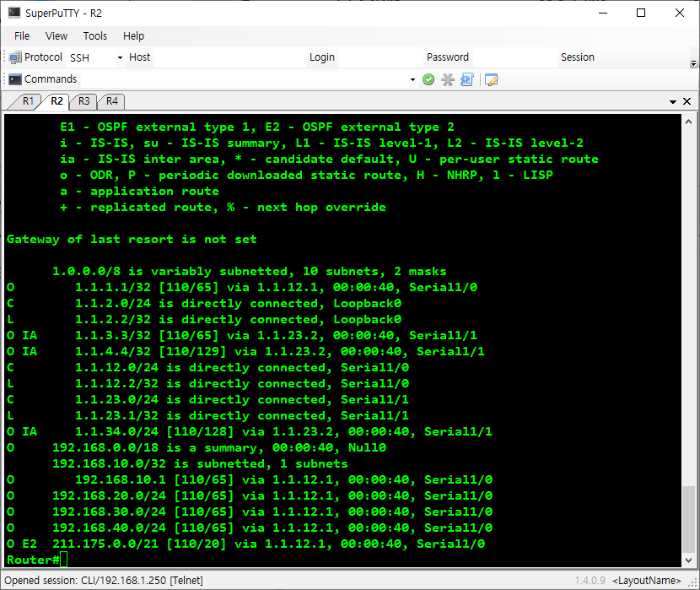This screenshot has height=590, width=700.
Task: Click the gray asterisk mask icon
Action: (447, 80)
